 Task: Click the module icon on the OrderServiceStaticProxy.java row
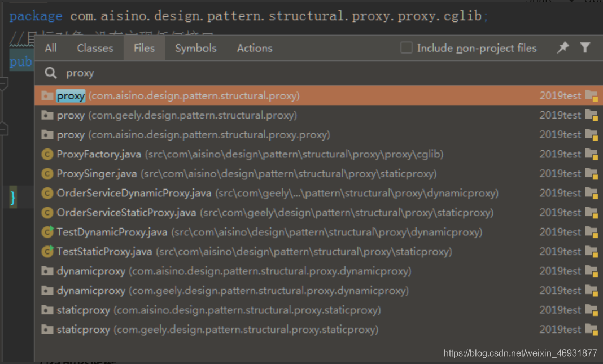pos(592,213)
